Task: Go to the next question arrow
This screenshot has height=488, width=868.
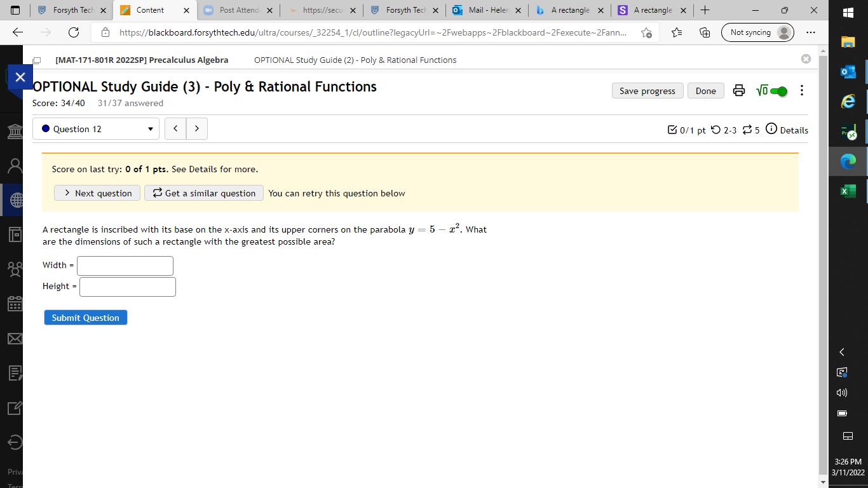Action: click(197, 129)
